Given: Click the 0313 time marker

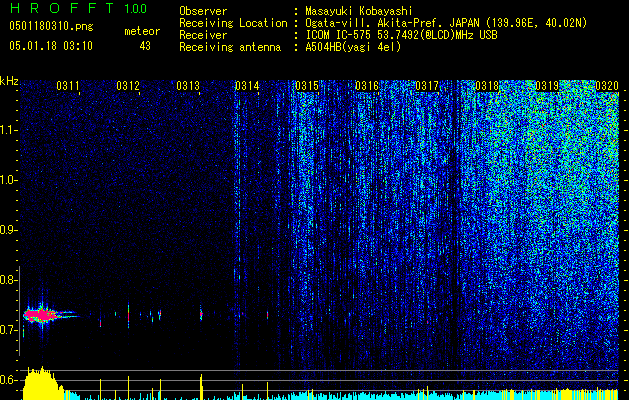Looking at the screenshot, I should pyautogui.click(x=188, y=85).
